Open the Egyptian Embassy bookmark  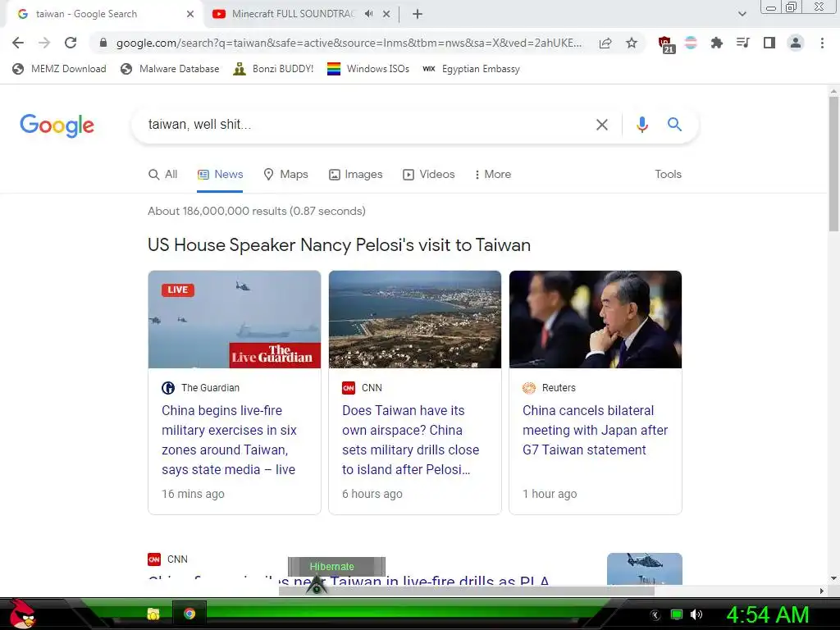(472, 69)
